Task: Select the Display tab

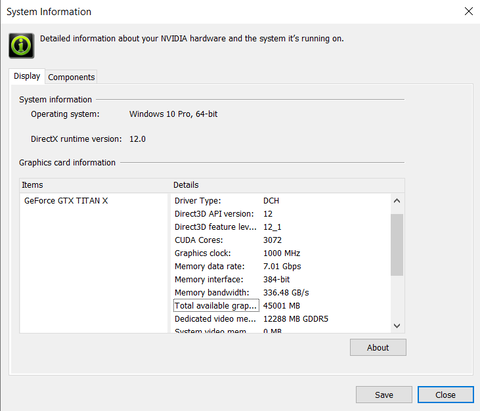Action: click(27, 76)
